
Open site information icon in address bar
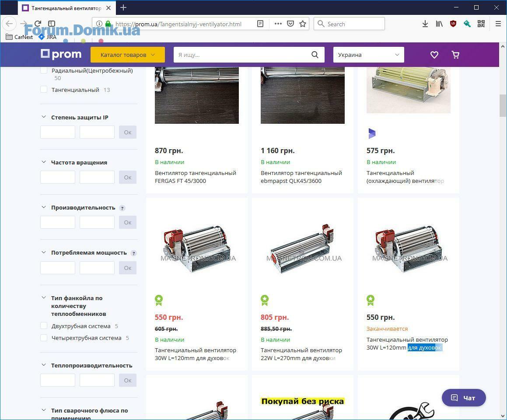99,24
